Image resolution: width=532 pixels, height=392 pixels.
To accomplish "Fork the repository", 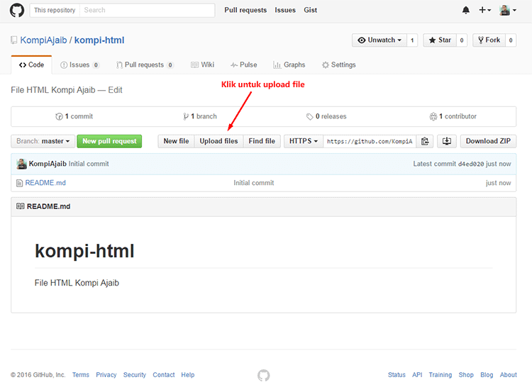I will (x=489, y=40).
